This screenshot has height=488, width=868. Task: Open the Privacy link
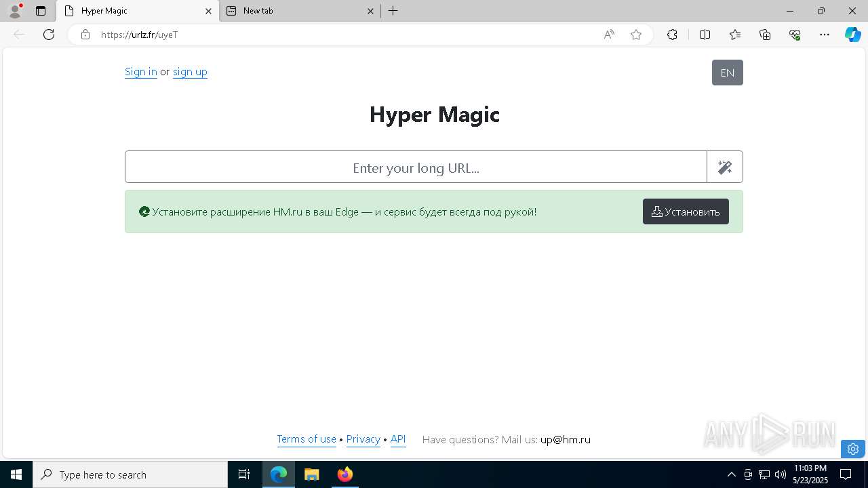coord(363,439)
